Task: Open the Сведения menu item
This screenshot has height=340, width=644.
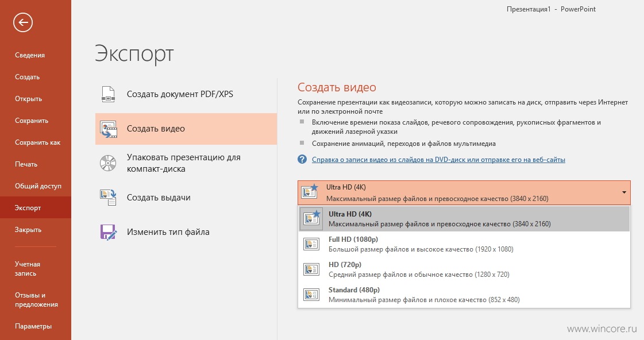Action: (x=30, y=55)
